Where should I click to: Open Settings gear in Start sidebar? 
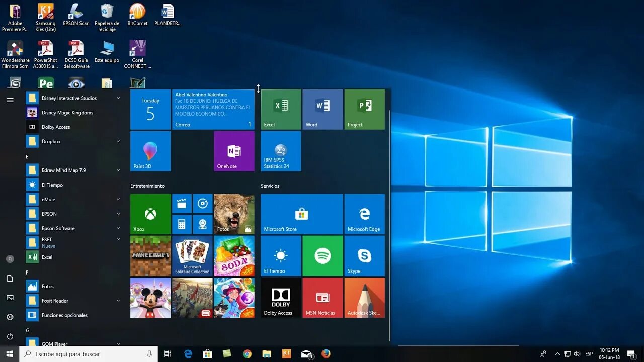pyautogui.click(x=10, y=317)
